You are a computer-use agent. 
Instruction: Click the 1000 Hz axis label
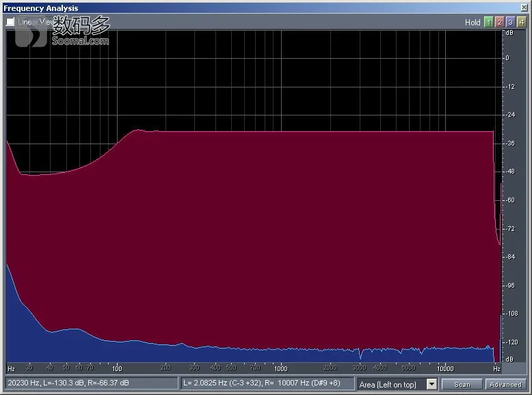coord(280,368)
